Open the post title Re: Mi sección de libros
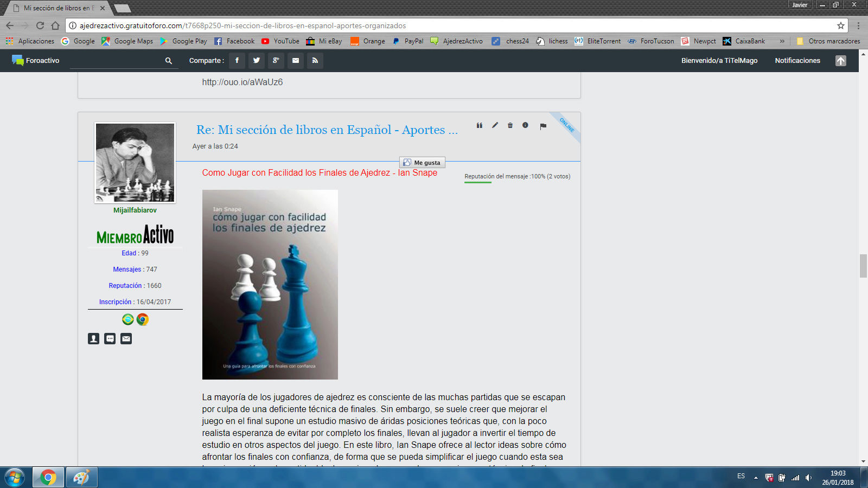 [327, 130]
